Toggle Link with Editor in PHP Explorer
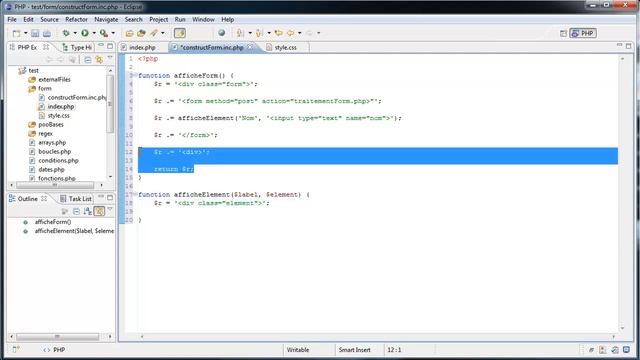 [99, 60]
